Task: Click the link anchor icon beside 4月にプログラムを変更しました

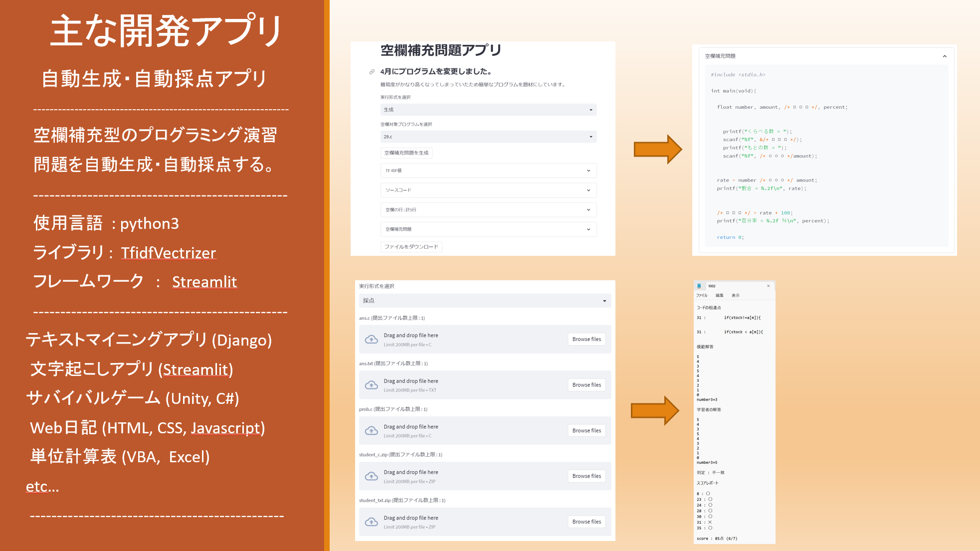Action: tap(372, 72)
